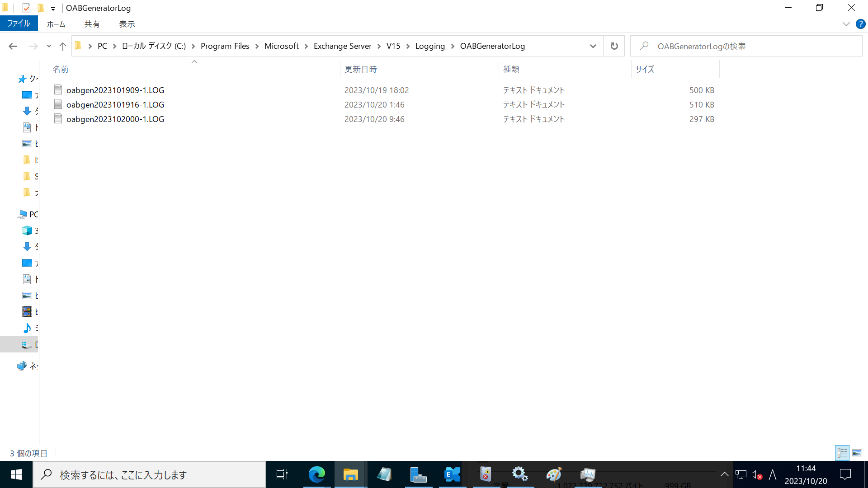This screenshot has width=868, height=488.
Task: Click ローカル ディスク (C:) in breadcrumb
Action: 154,46
